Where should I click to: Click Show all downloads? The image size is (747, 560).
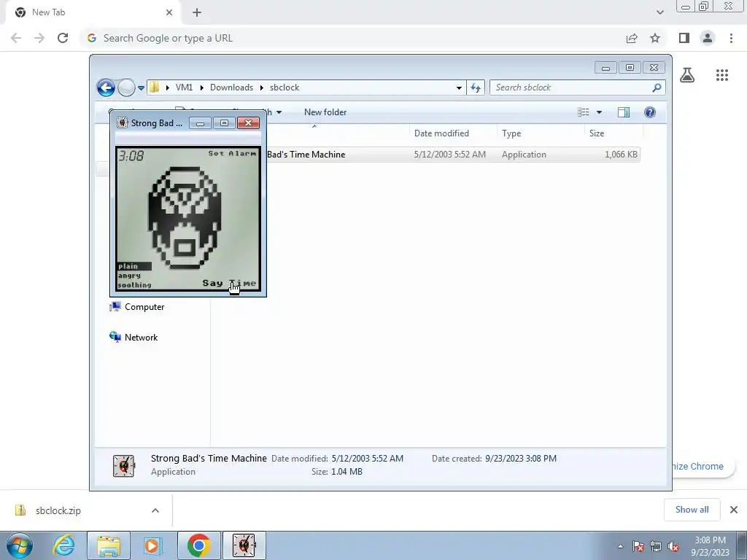692,510
